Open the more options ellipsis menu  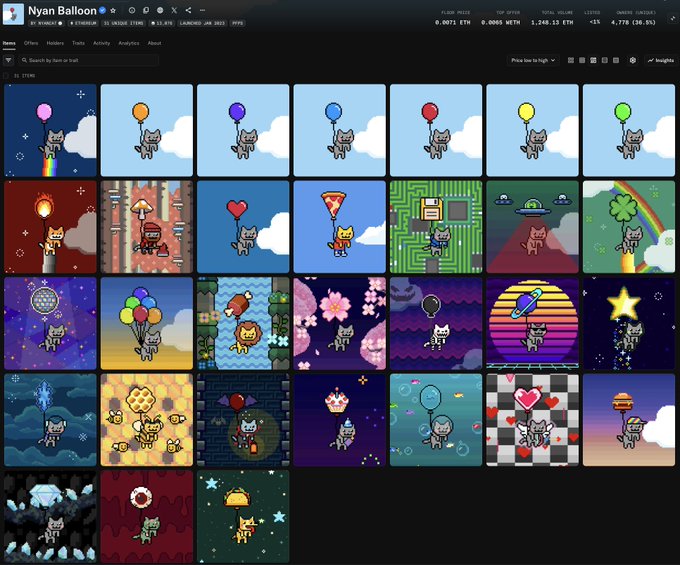pyautogui.click(x=202, y=10)
